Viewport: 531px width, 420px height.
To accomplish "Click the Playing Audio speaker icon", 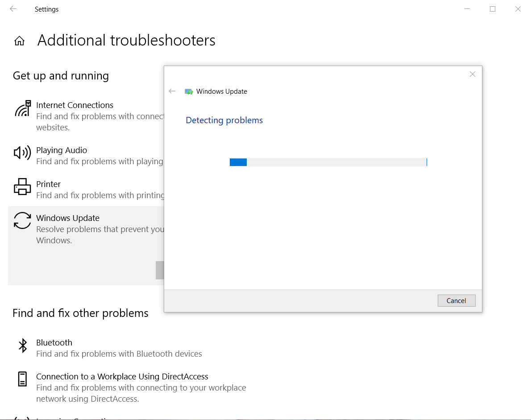I will click(x=22, y=153).
